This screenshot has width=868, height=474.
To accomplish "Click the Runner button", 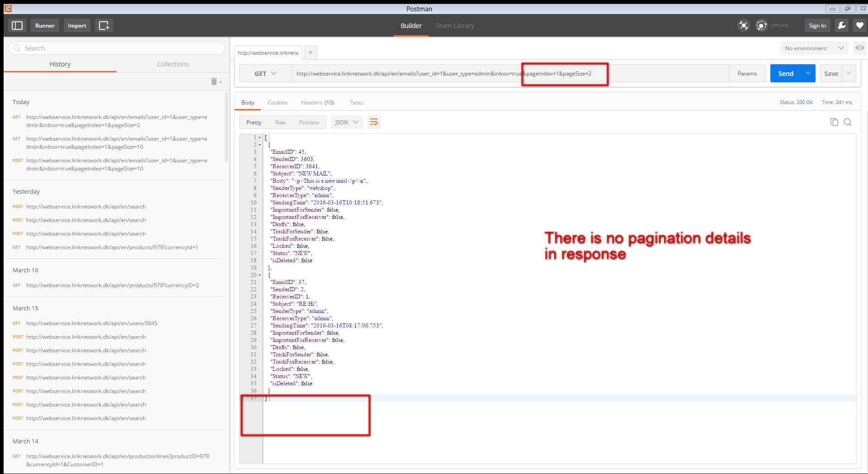I will 45,26.
